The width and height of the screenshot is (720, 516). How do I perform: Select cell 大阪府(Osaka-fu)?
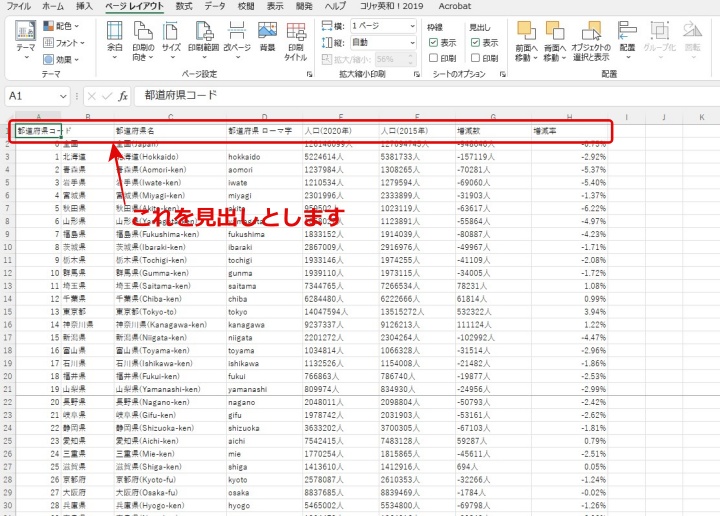click(170, 492)
